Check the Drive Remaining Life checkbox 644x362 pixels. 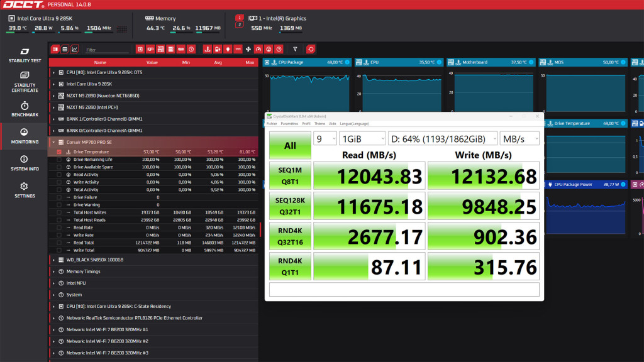click(x=59, y=159)
